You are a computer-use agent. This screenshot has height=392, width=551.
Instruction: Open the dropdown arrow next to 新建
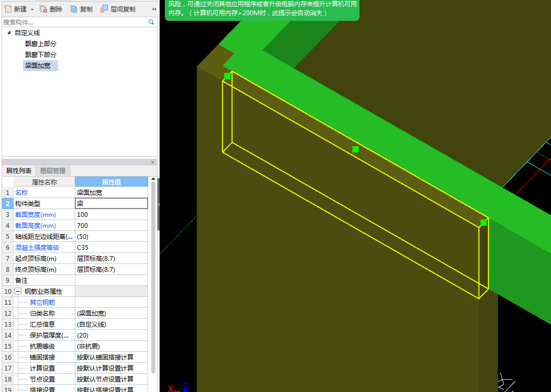pos(32,9)
